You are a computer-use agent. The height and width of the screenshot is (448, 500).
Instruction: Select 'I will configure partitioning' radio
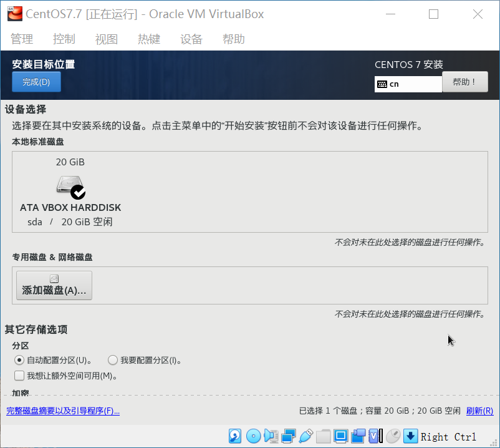point(113,360)
